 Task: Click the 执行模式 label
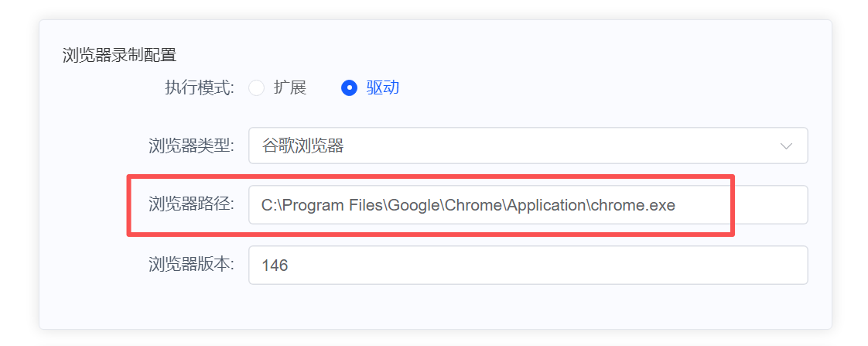click(x=199, y=88)
